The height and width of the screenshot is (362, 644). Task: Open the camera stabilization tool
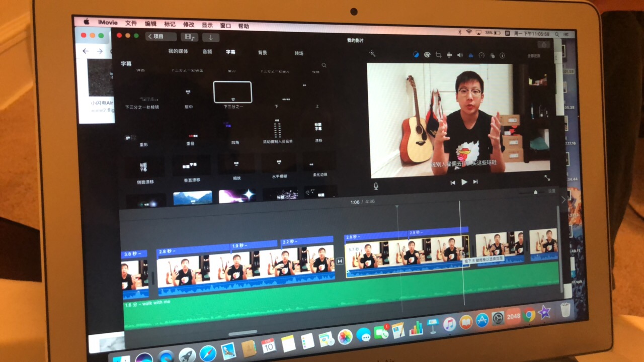click(x=449, y=55)
